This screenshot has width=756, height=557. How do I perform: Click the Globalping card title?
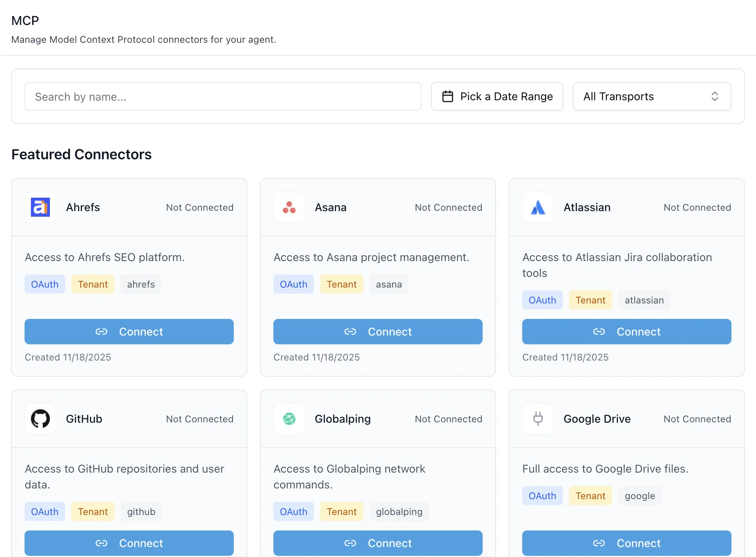pyautogui.click(x=343, y=419)
